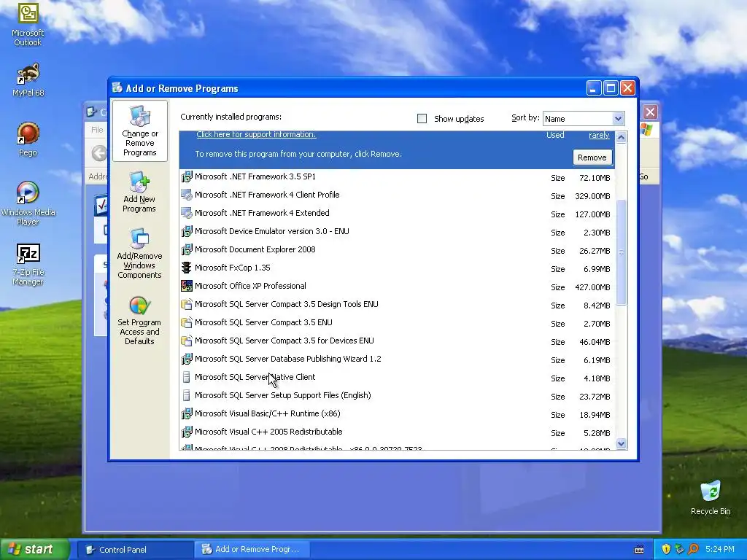Click icon of SQL Server Compact 3.5 for Devices

pos(187,341)
